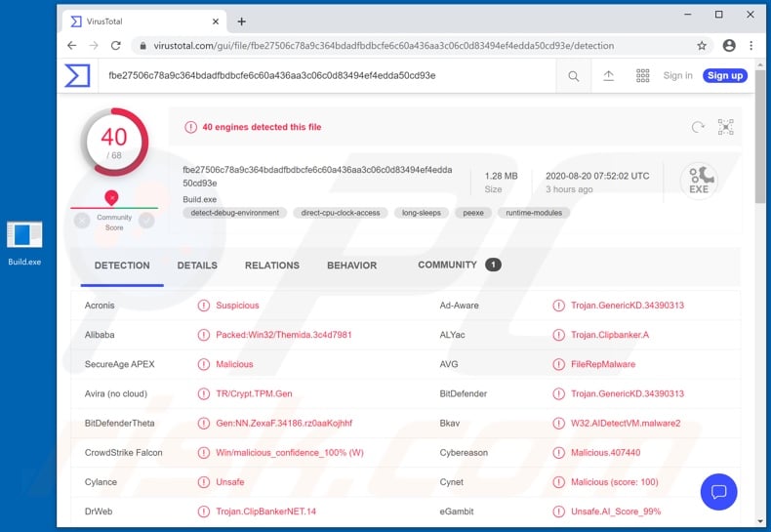Click scrollbar down arrow

point(760,521)
